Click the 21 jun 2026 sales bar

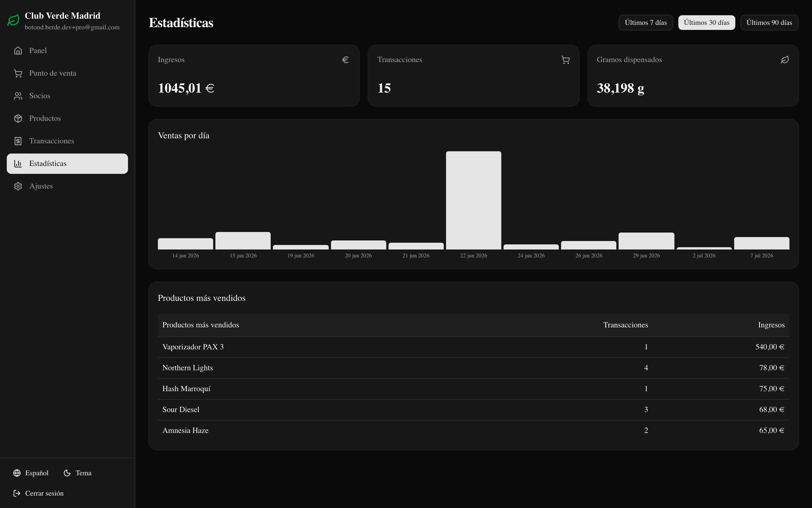coord(416,246)
